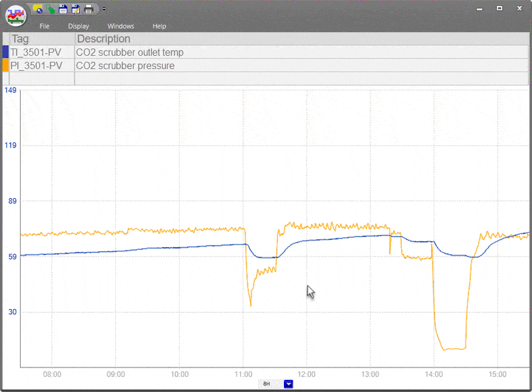Click the Tag column header
The height and width of the screenshot is (392, 532).
click(x=42, y=39)
